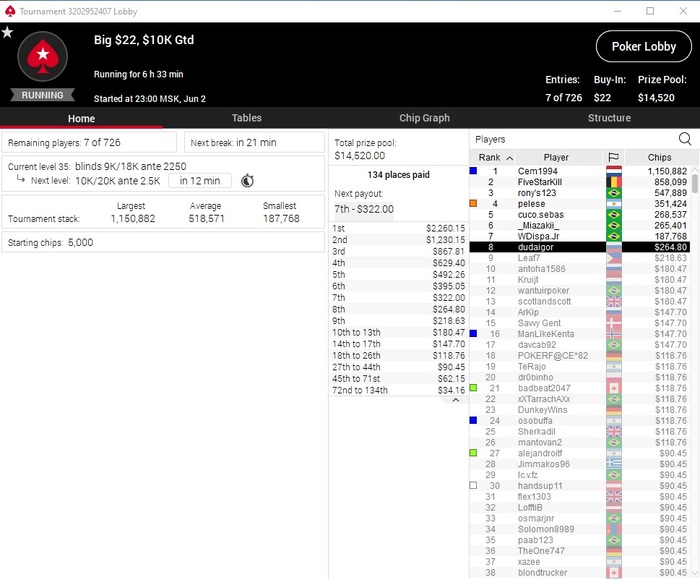The image size is (700, 580).
Task: Click the 7th place $322.00 payout row
Action: [398, 297]
